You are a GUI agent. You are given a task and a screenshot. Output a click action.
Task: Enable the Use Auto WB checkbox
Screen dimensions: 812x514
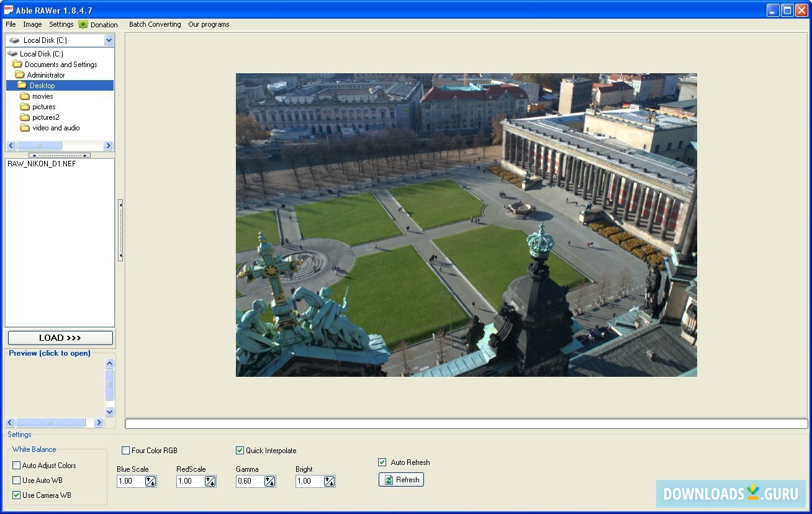[17, 480]
